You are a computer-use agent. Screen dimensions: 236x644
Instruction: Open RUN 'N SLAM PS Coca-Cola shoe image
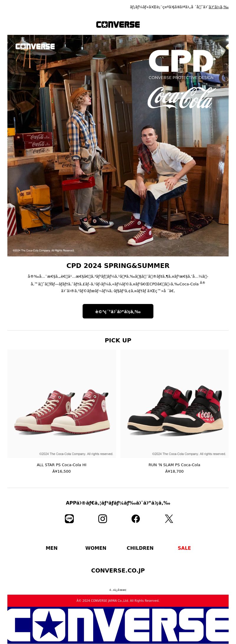pyautogui.click(x=174, y=404)
